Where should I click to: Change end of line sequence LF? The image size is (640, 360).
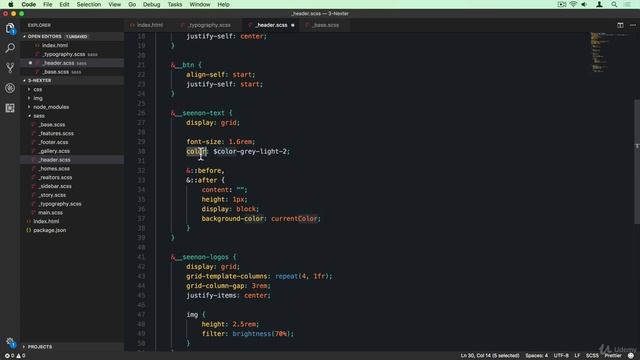(577, 356)
